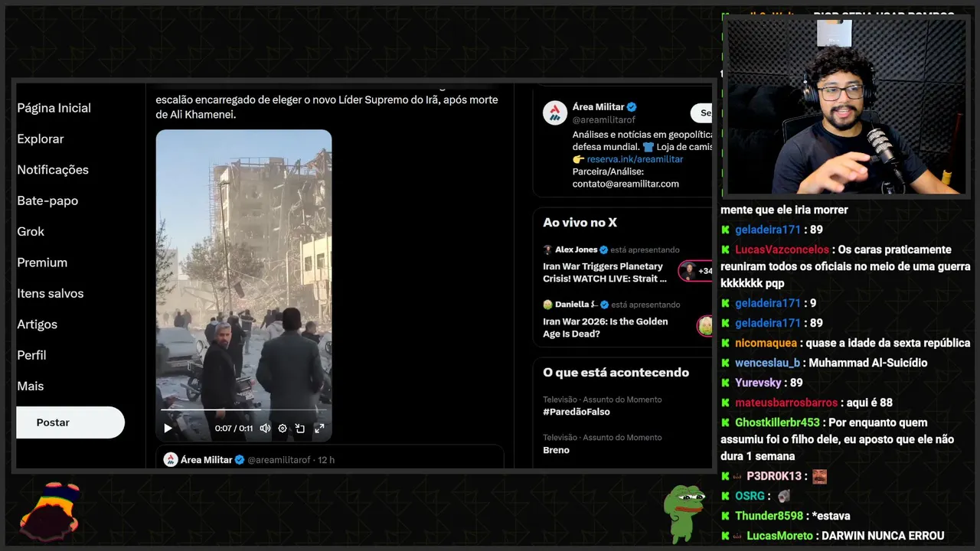Click the emote in OSRG's chat message
The image size is (980, 551).
click(783, 496)
